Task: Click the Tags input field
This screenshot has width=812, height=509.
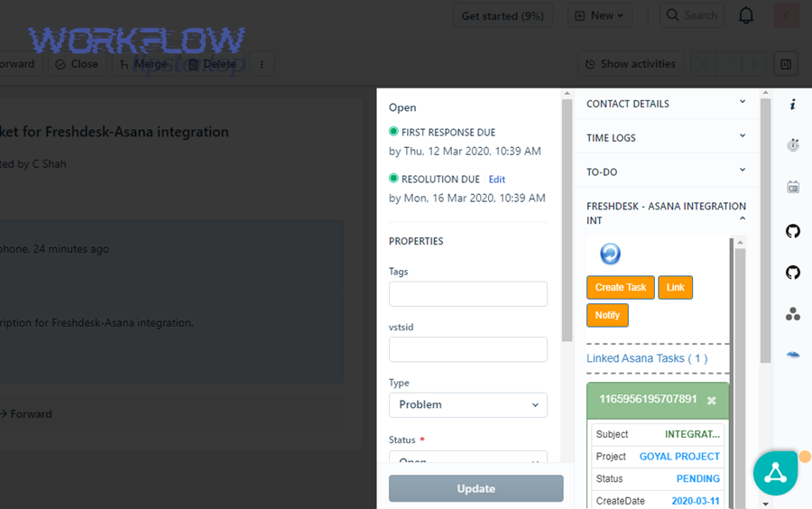Action: click(x=468, y=293)
